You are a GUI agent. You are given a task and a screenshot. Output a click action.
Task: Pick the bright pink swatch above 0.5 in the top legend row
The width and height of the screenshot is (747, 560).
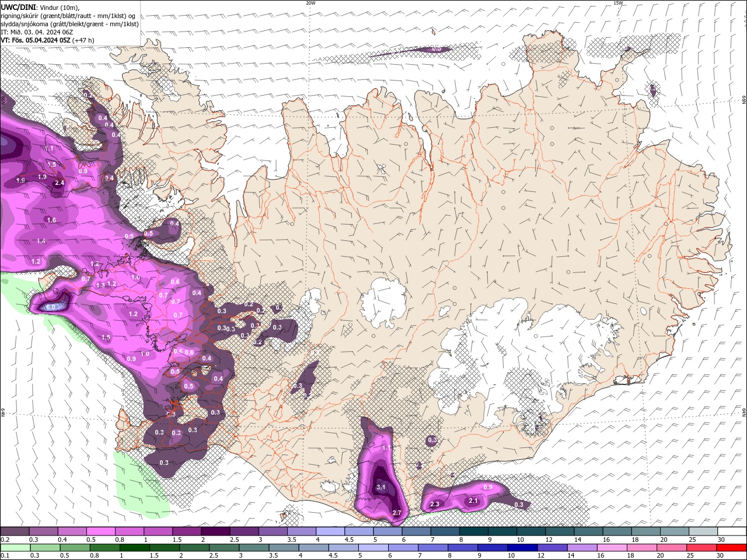tap(100, 531)
